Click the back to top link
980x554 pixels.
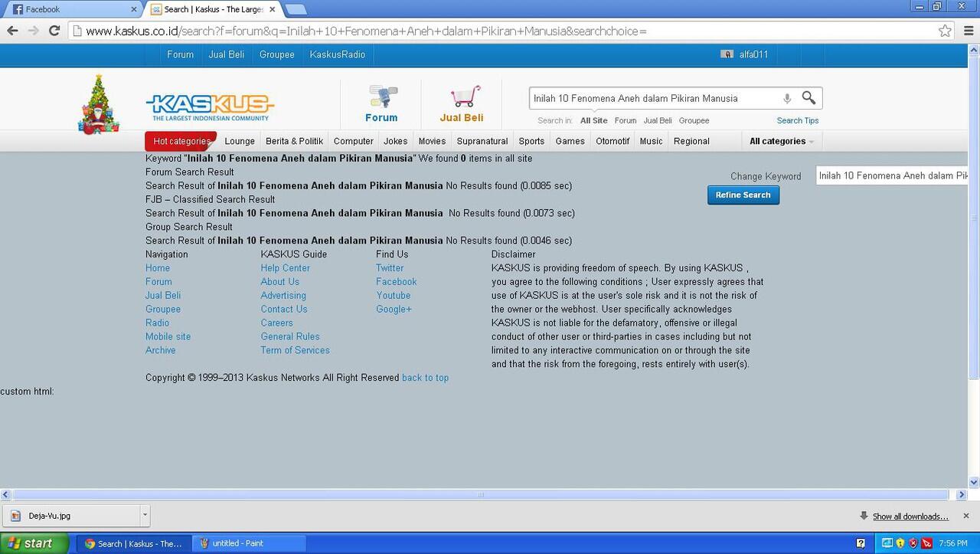click(x=426, y=378)
